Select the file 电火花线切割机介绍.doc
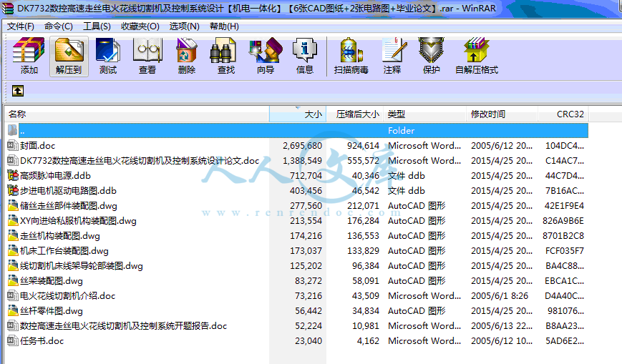The height and width of the screenshot is (364, 622). click(68, 295)
